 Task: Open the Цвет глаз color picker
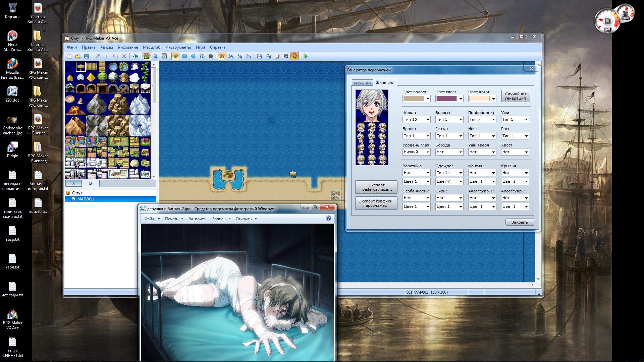click(449, 99)
